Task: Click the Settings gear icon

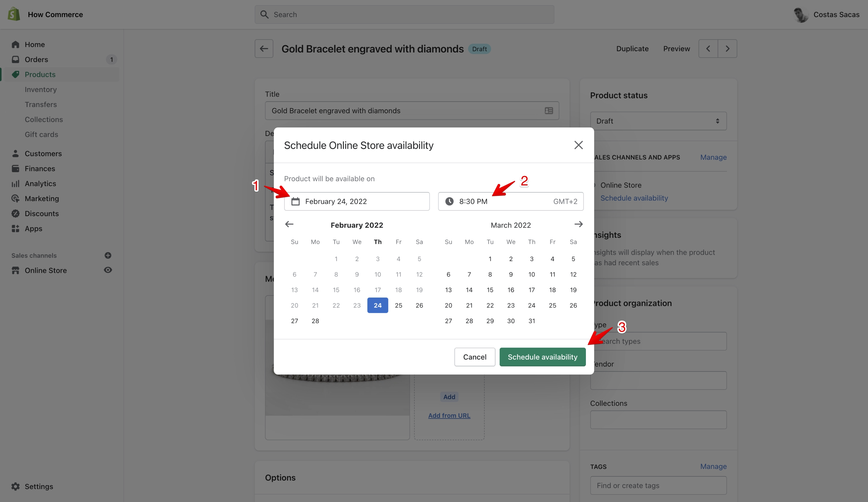Action: point(15,486)
